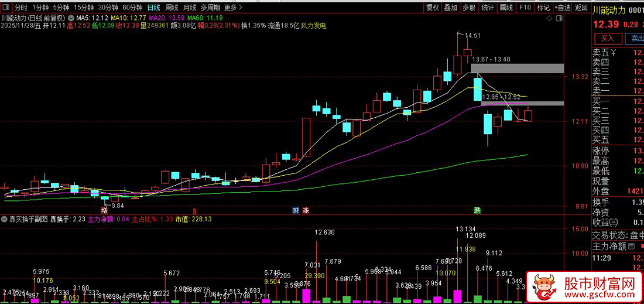Click the MA5: 12.12 indicator label
The image size is (644, 304).
pyautogui.click(x=93, y=18)
